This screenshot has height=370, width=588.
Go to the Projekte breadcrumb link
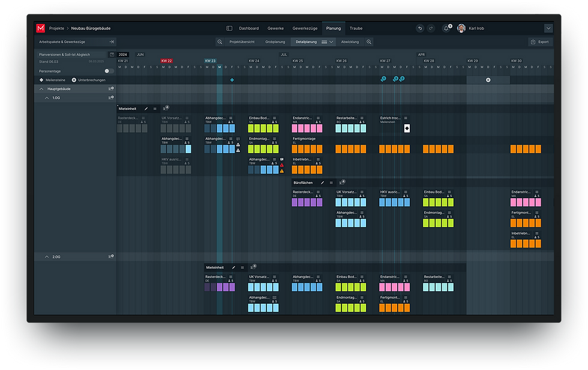click(56, 28)
